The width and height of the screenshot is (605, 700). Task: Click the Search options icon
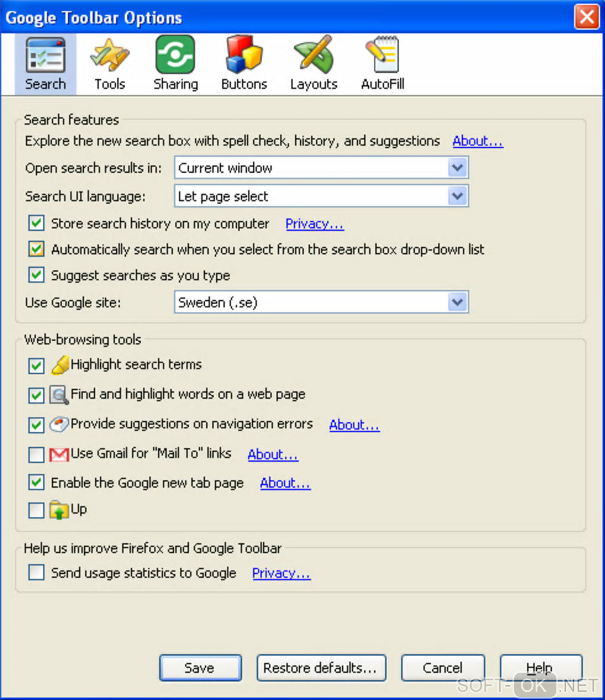46,55
